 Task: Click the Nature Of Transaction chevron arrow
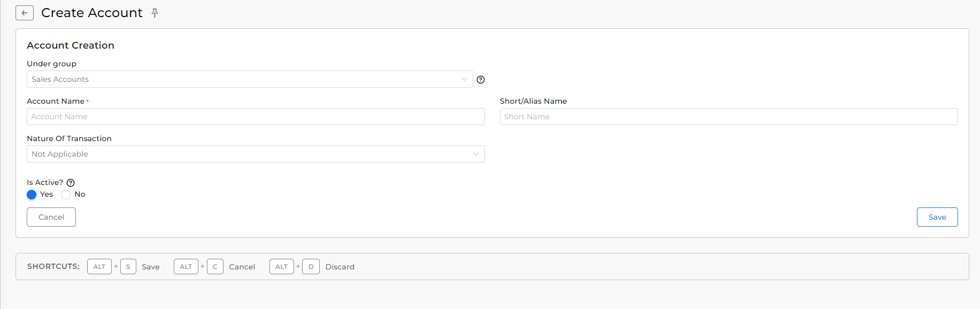coord(476,154)
